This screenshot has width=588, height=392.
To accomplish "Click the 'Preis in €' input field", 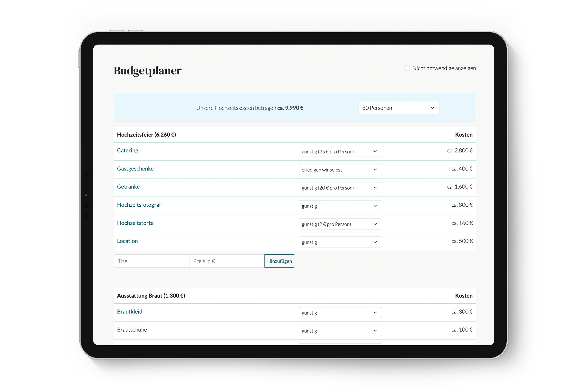I will [227, 261].
